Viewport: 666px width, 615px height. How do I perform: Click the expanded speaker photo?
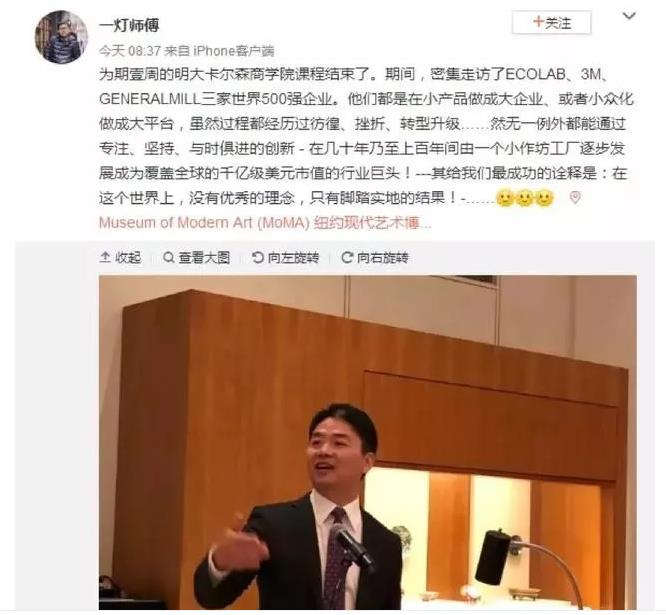pos(368,443)
